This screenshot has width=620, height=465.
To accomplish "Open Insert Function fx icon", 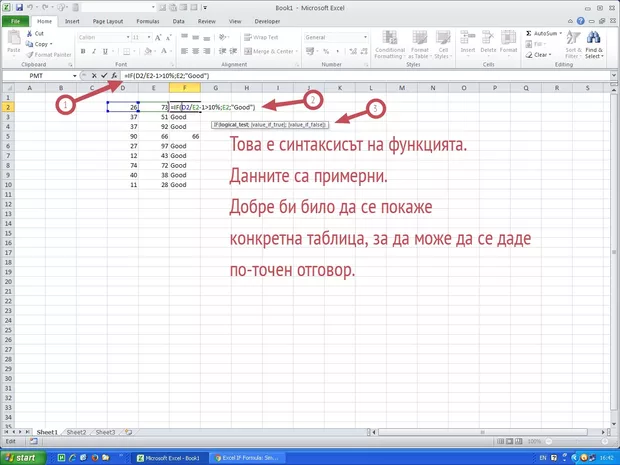I will 114,76.
